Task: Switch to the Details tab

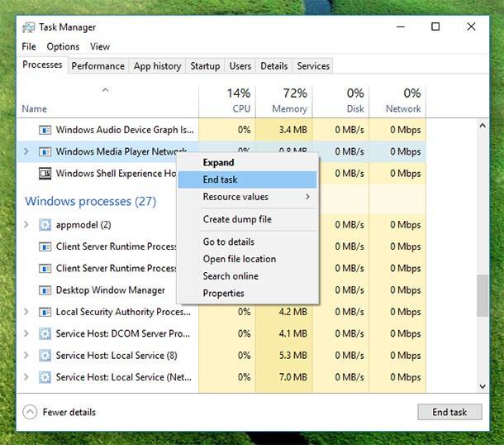Action: pyautogui.click(x=273, y=66)
